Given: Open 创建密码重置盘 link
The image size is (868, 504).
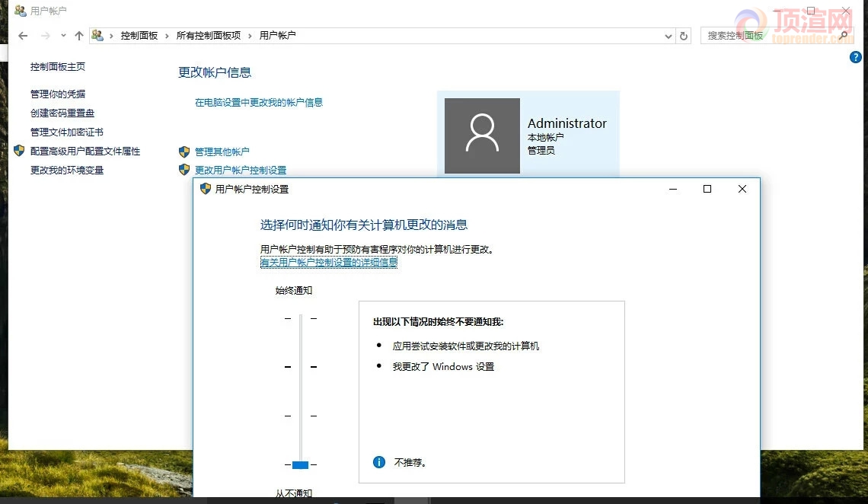Looking at the screenshot, I should (x=62, y=113).
